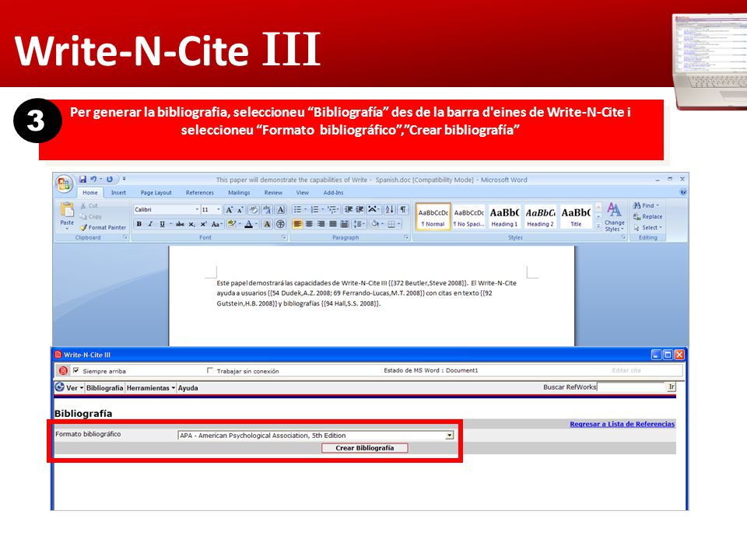
Task: Click the Shading paint bucket button
Action: tap(375, 224)
